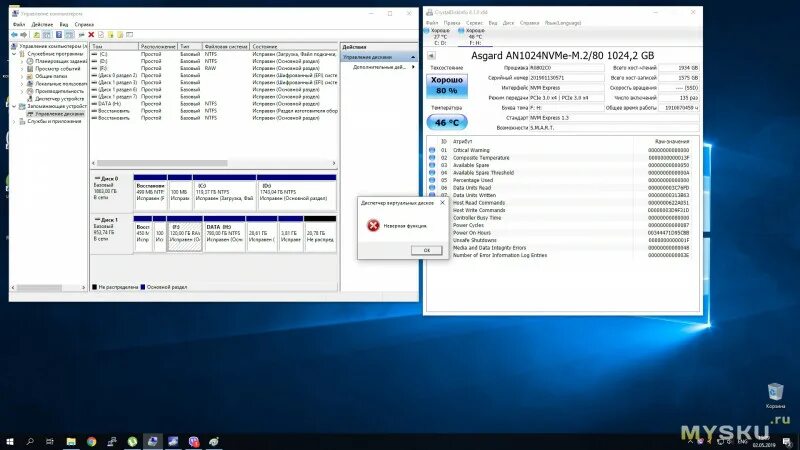Select Управление дисками in the tree
Image resolution: width=800 pixels, height=450 pixels.
59,114
